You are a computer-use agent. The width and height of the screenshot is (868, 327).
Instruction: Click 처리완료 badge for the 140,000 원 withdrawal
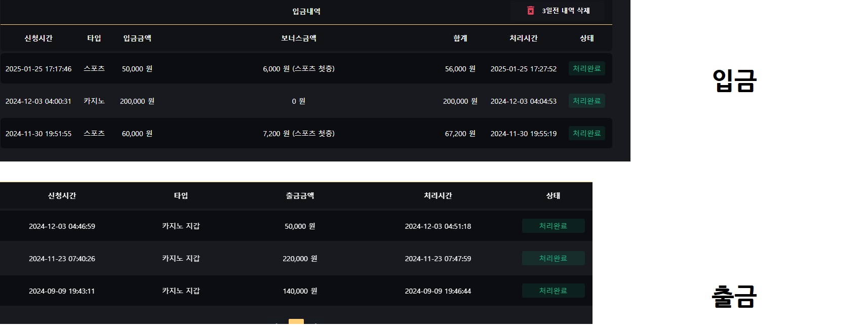pos(553,291)
